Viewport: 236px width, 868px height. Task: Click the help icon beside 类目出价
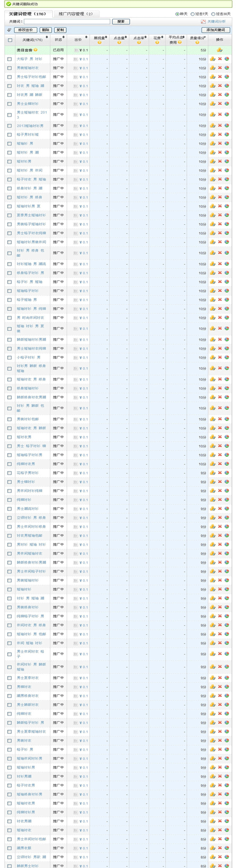pyautogui.click(x=35, y=50)
